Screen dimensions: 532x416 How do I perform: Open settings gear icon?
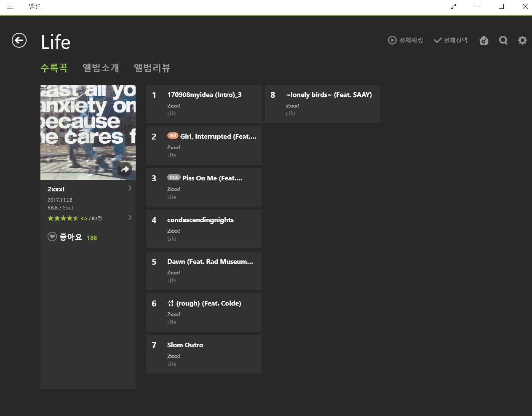[x=522, y=40]
